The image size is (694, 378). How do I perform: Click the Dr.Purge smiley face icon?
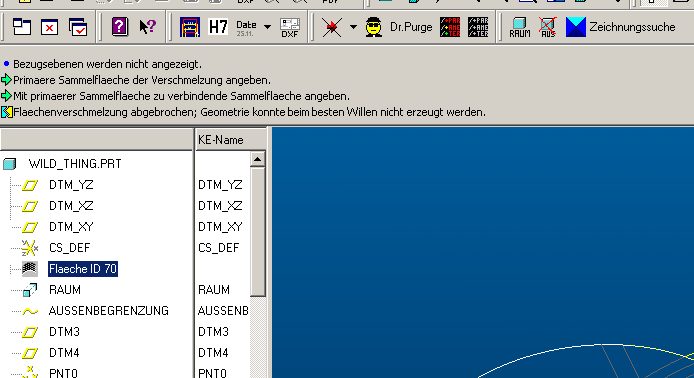[x=374, y=27]
